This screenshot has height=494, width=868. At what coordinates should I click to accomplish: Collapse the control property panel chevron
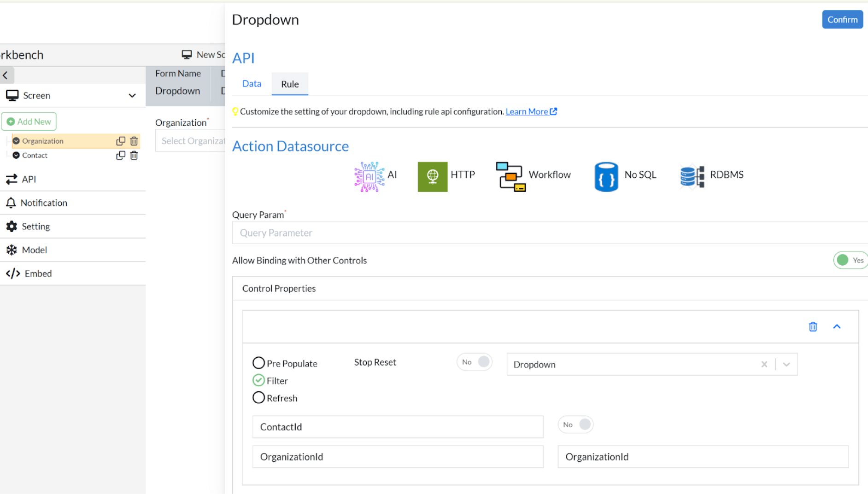(x=837, y=326)
